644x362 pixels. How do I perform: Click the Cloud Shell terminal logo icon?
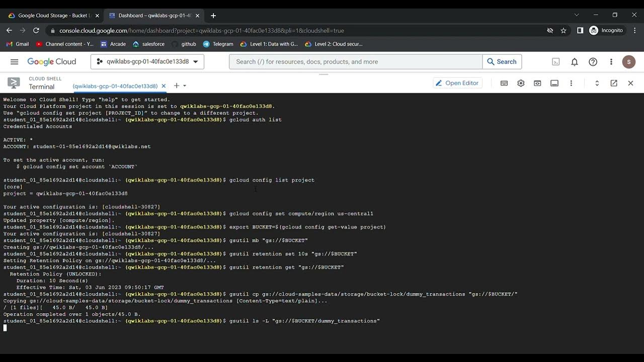tap(14, 83)
